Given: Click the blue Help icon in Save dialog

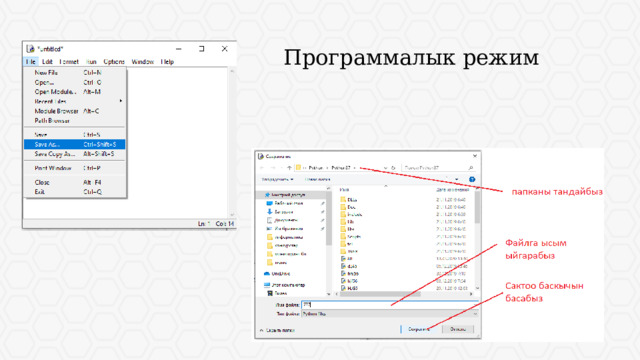Looking at the screenshot, I should (472, 180).
